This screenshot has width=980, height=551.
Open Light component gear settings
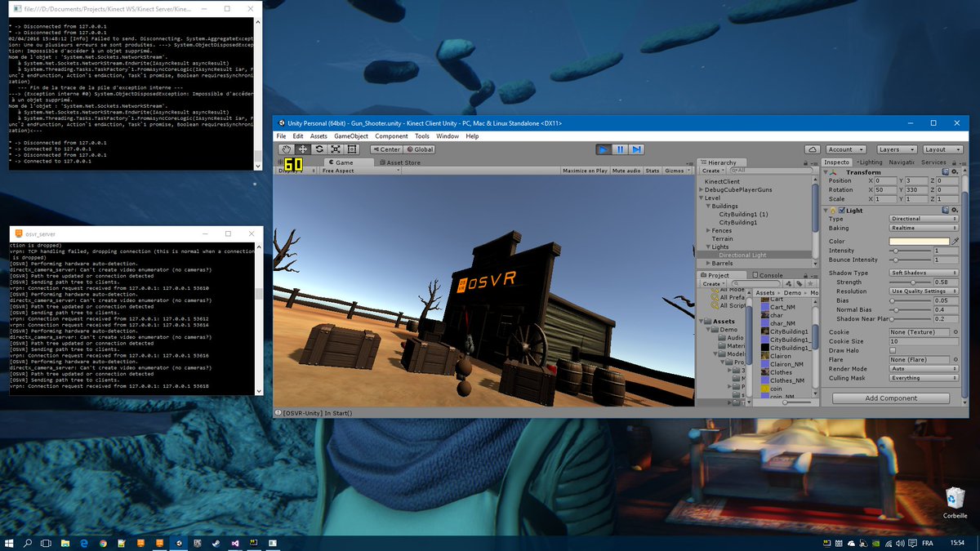[x=955, y=211]
